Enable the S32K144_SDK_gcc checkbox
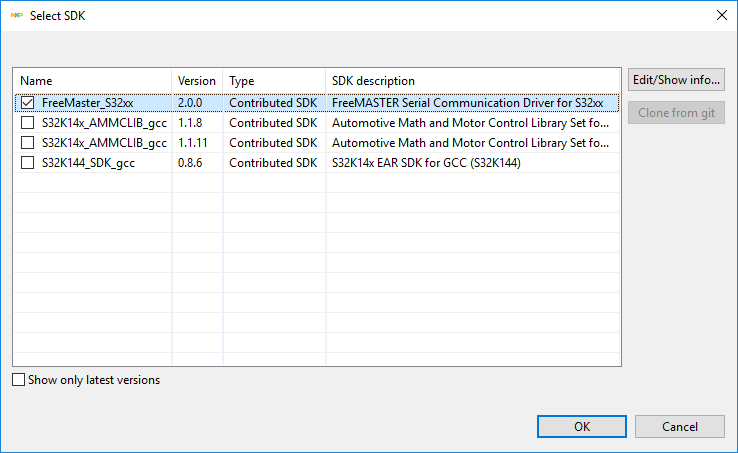The image size is (738, 453). (27, 163)
